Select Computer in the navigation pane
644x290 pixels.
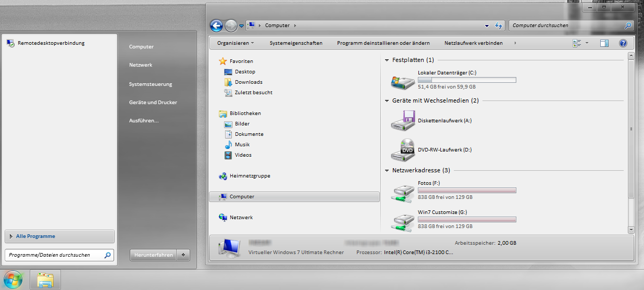(294, 197)
